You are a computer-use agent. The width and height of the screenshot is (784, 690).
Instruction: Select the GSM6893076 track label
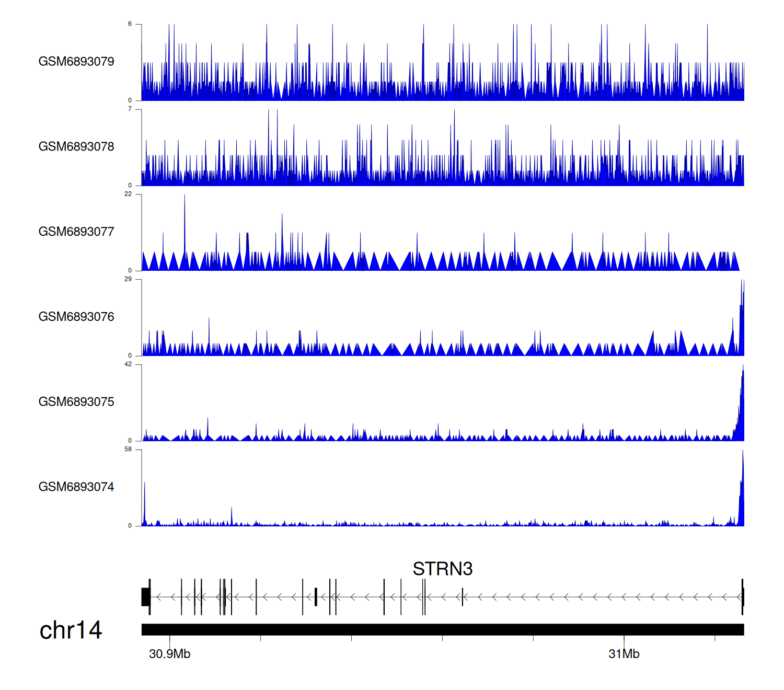(76, 317)
